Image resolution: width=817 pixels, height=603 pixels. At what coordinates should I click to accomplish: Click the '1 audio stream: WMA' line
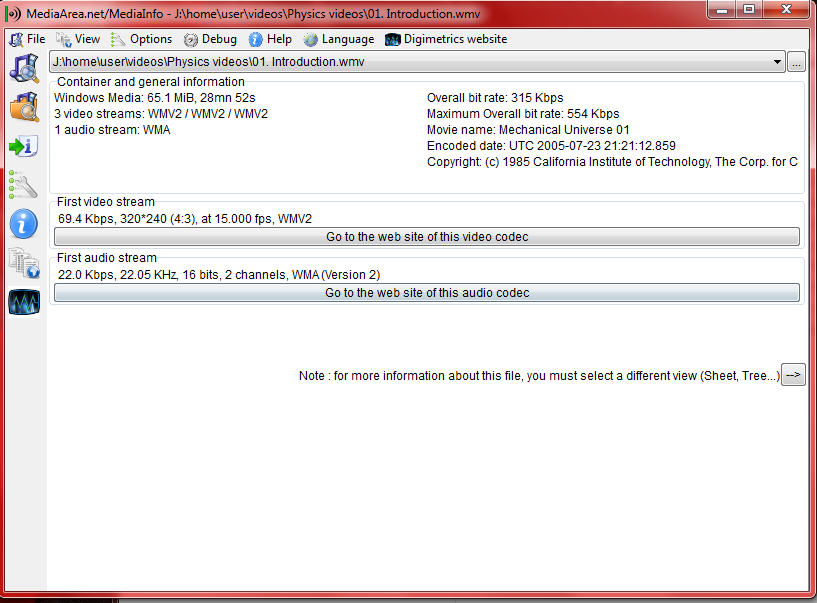coord(112,130)
